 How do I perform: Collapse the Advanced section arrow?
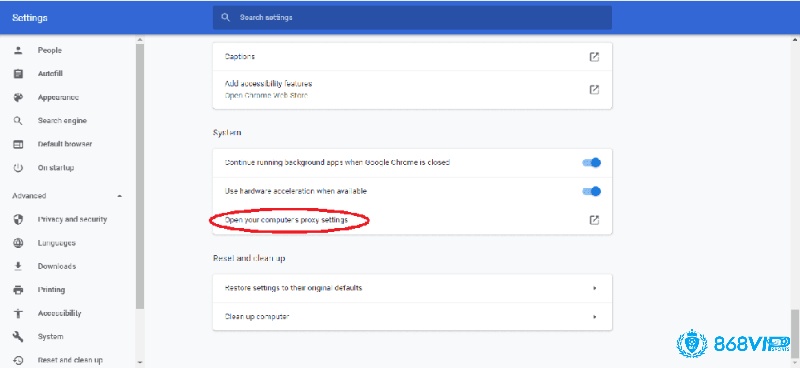pos(119,196)
